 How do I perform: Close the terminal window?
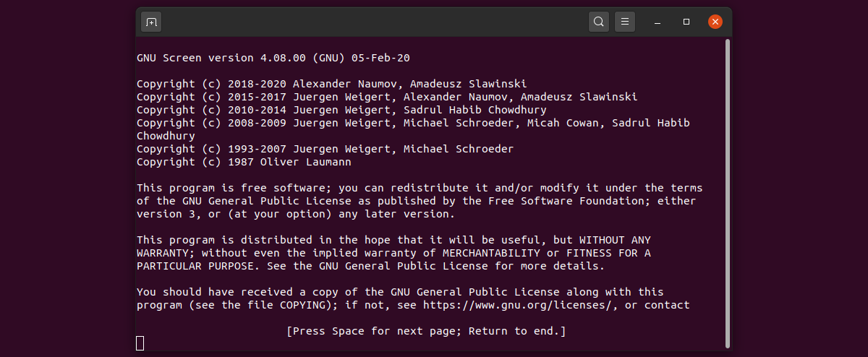pos(715,22)
